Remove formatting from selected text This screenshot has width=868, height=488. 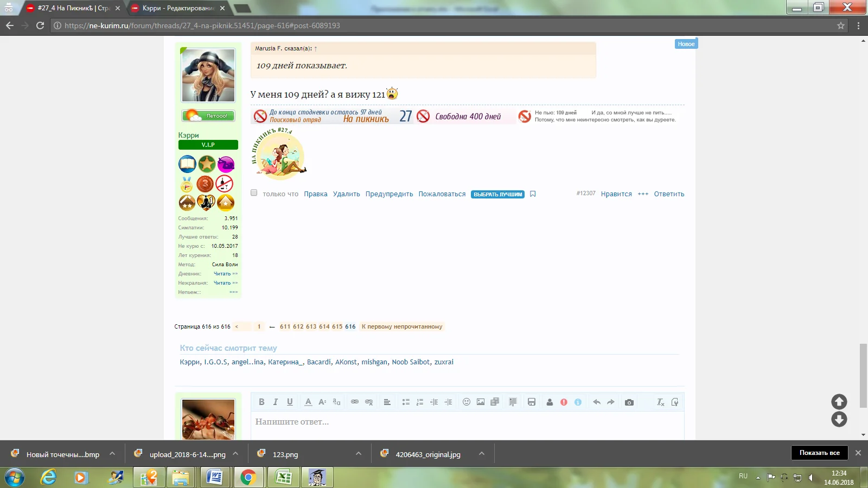tap(660, 402)
